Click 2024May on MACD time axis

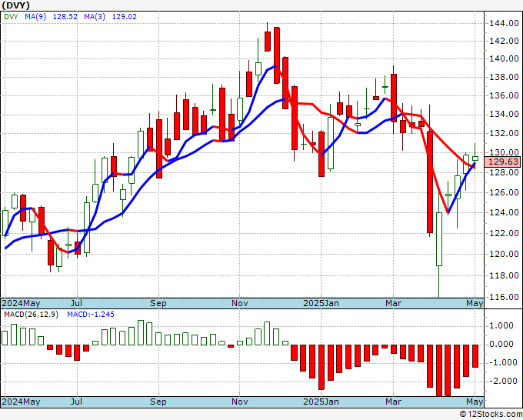[22, 402]
